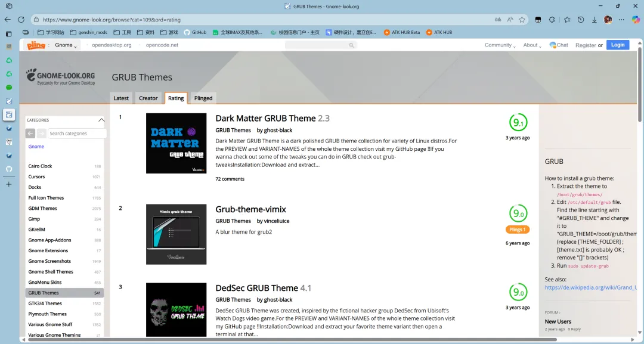The image size is (644, 344).
Task: Switch to the Creator tab
Action: coord(148,98)
